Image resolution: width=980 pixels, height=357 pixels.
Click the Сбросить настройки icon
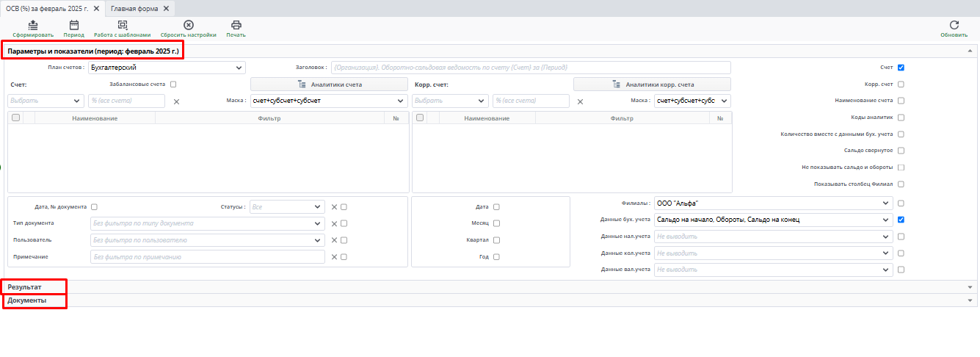pos(188,25)
